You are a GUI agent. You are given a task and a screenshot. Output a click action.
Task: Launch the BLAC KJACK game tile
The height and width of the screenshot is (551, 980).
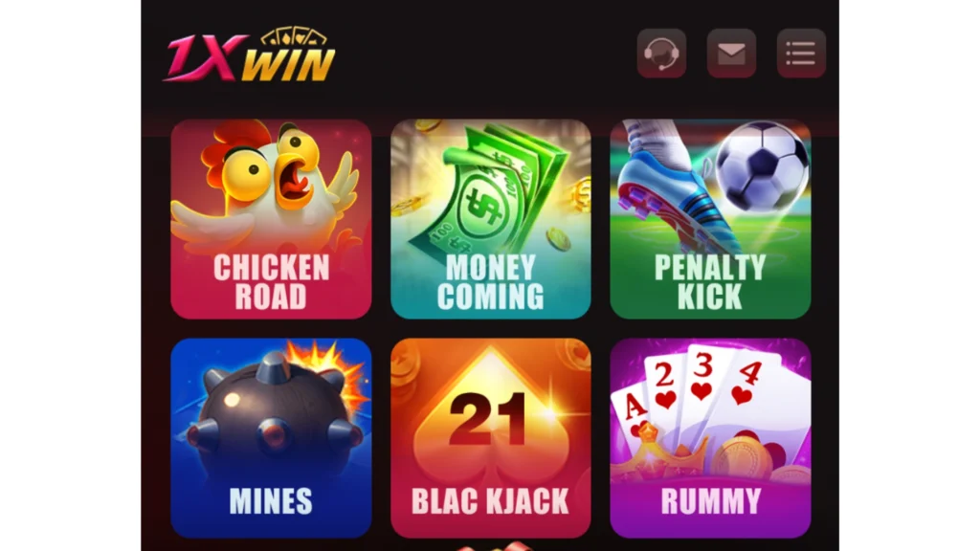[x=491, y=438]
